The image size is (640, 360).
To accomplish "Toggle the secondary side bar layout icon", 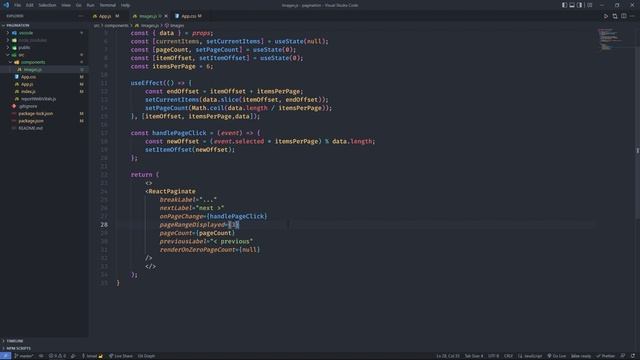I will click(x=580, y=5).
